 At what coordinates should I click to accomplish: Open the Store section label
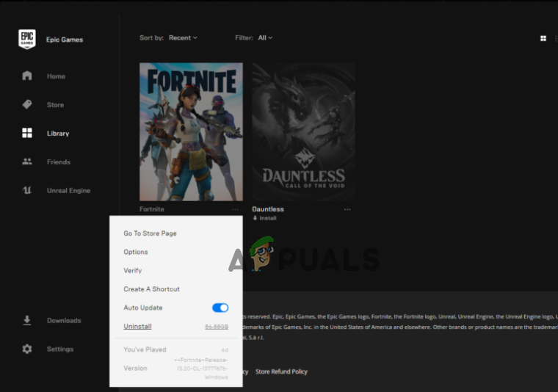[x=56, y=104]
